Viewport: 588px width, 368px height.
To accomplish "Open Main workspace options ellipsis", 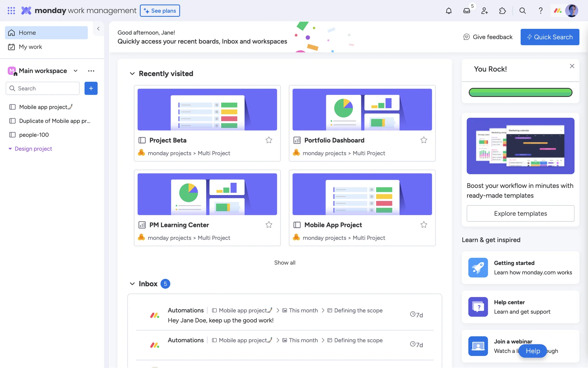I will (91, 71).
